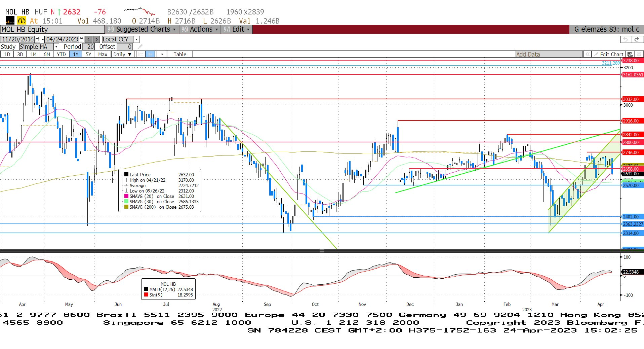Click the pencil icon next to Offset
The image size is (644, 349).
tap(140, 47)
